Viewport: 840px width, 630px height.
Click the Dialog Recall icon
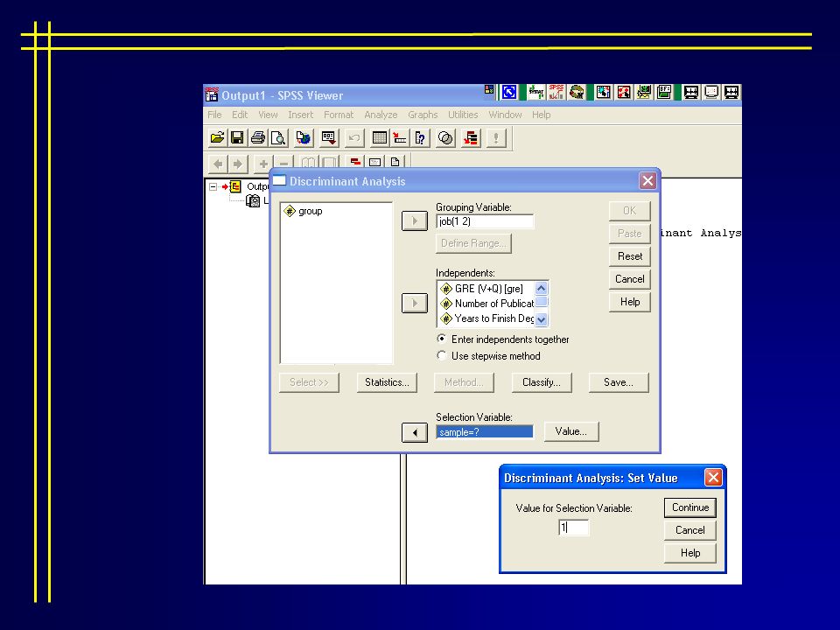[x=328, y=138]
